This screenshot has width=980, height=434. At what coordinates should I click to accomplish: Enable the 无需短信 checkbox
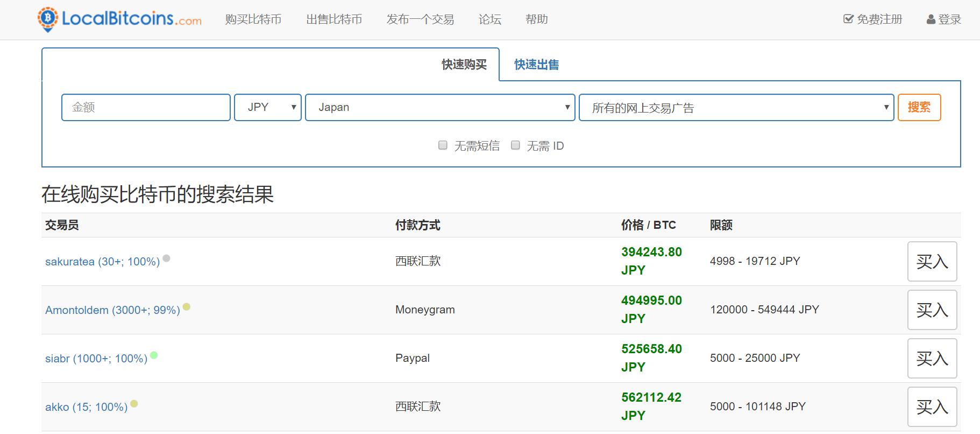click(x=443, y=145)
